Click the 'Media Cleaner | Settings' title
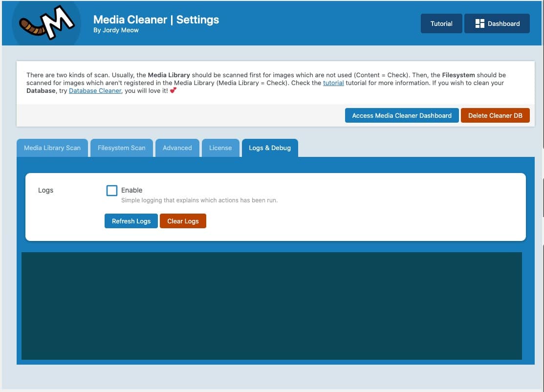The image size is (544, 392). [x=156, y=20]
